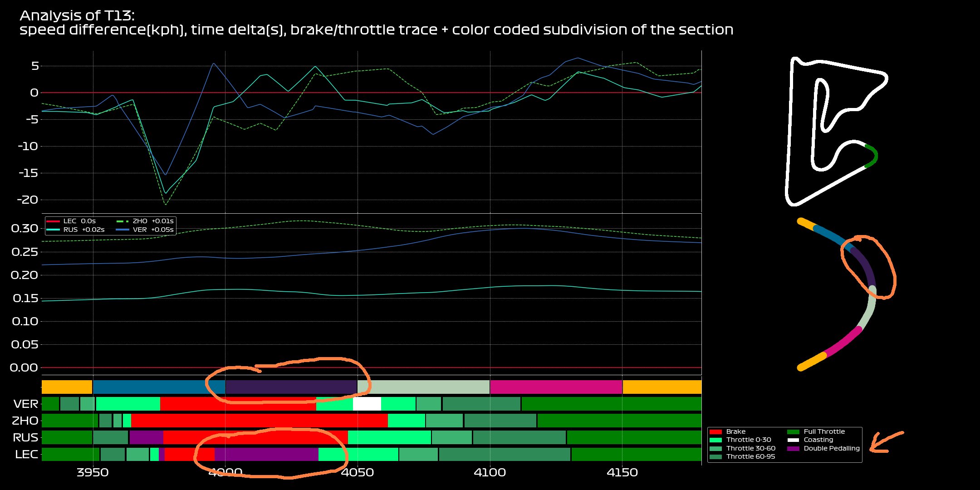Click the purple Double Pedalling legend swatch
This screenshot has width=980, height=490.
pyautogui.click(x=793, y=448)
